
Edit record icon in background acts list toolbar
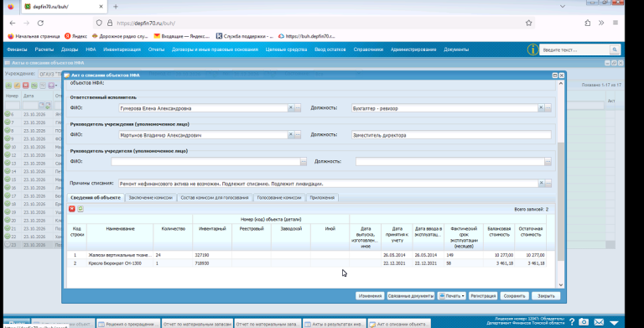pyautogui.click(x=18, y=86)
